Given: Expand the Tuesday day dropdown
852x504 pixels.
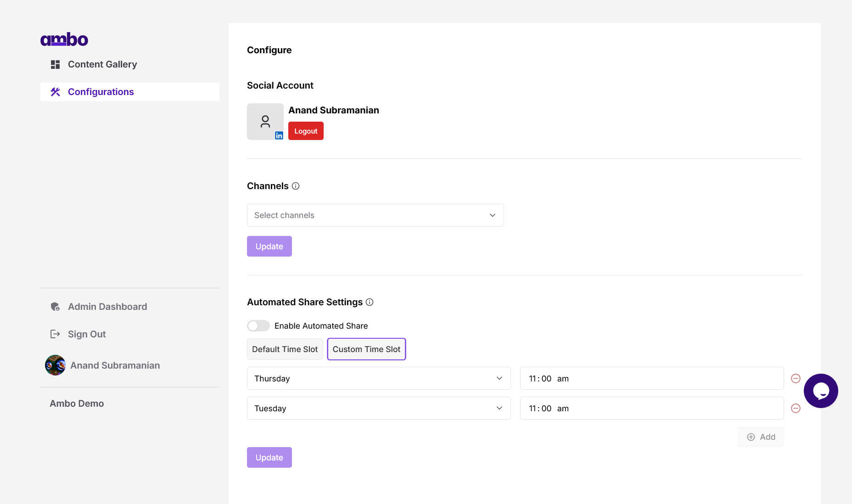Looking at the screenshot, I should pos(379,408).
